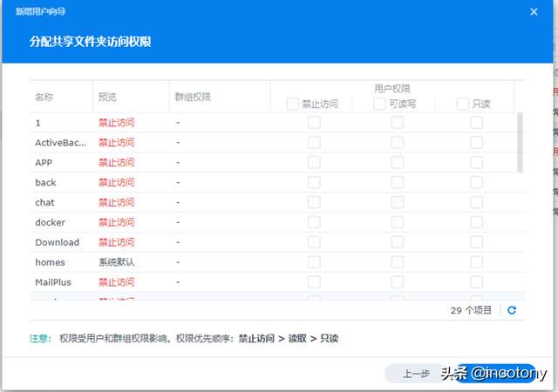
Task: Check 只读 for docker folder
Action: tap(477, 222)
